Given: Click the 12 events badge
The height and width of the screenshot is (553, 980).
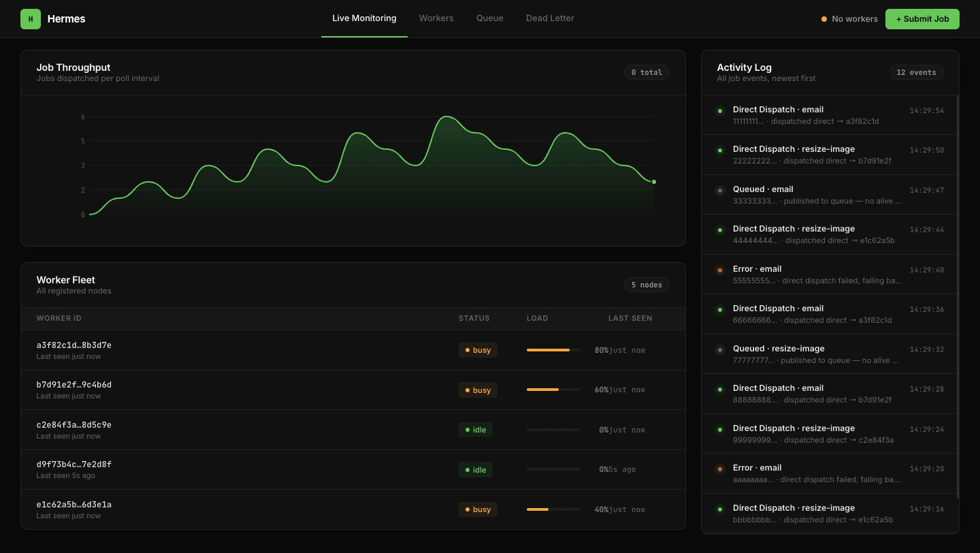Looking at the screenshot, I should [x=916, y=72].
